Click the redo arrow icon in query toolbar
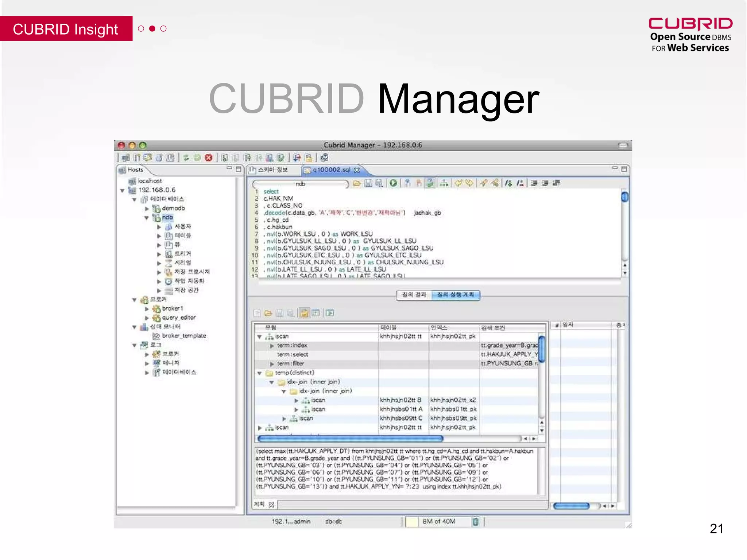The image size is (747, 560). coord(469,183)
